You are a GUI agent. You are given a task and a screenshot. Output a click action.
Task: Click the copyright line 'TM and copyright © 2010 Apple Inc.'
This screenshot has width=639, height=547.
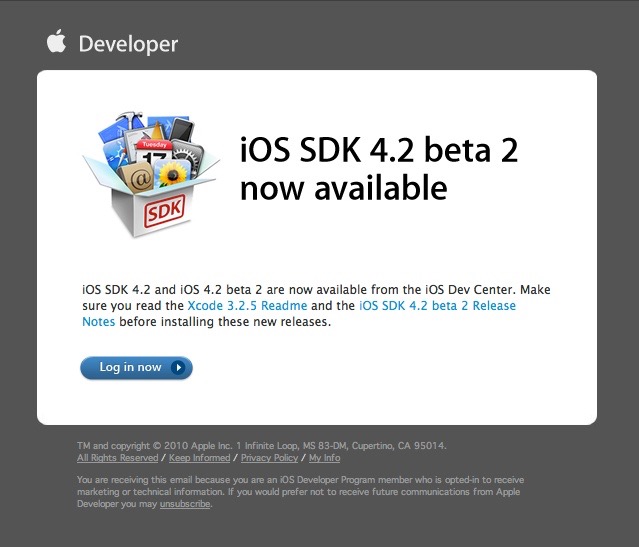click(154, 446)
